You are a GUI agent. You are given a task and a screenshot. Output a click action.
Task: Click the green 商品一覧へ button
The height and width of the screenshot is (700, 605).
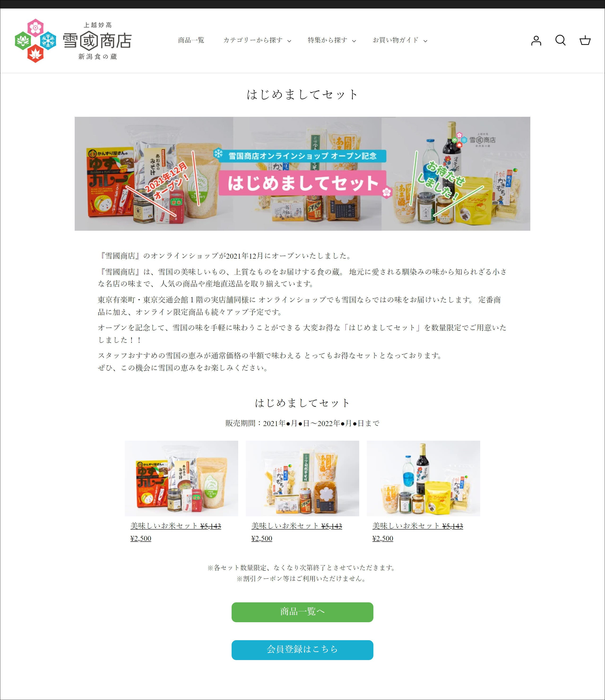tap(302, 612)
